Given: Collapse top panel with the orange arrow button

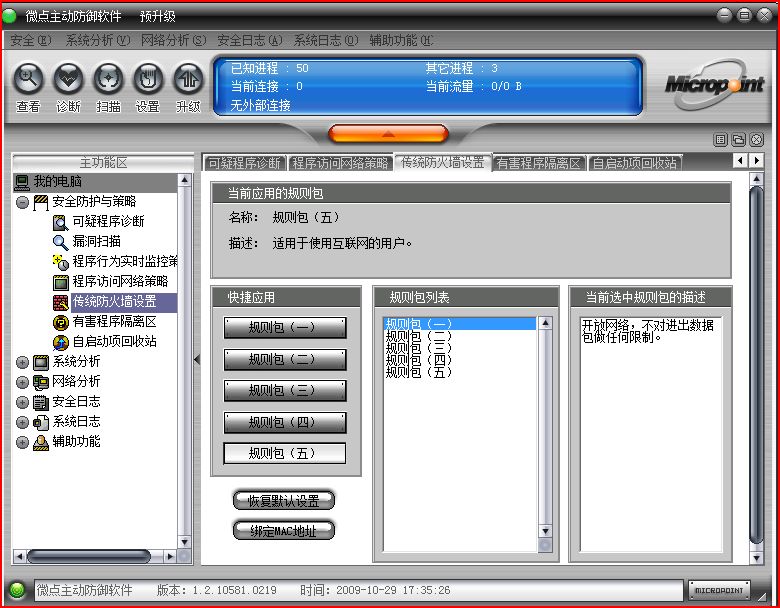Looking at the screenshot, I should click(x=388, y=133).
